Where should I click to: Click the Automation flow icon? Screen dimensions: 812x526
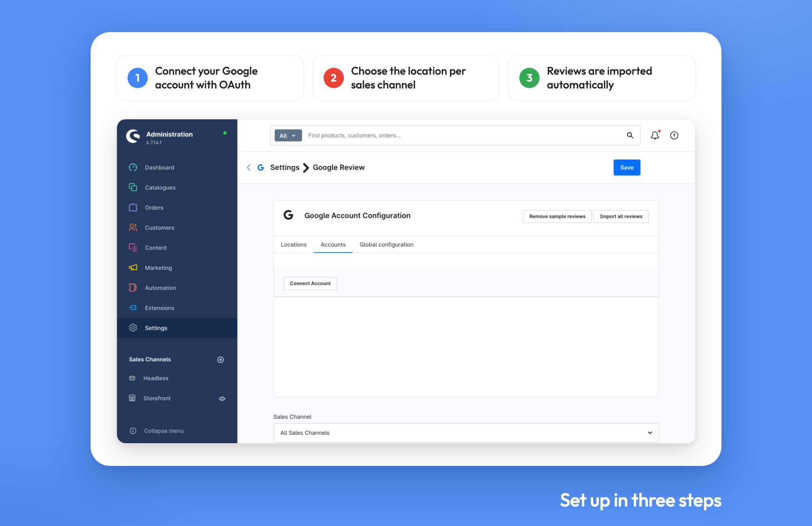click(x=133, y=288)
